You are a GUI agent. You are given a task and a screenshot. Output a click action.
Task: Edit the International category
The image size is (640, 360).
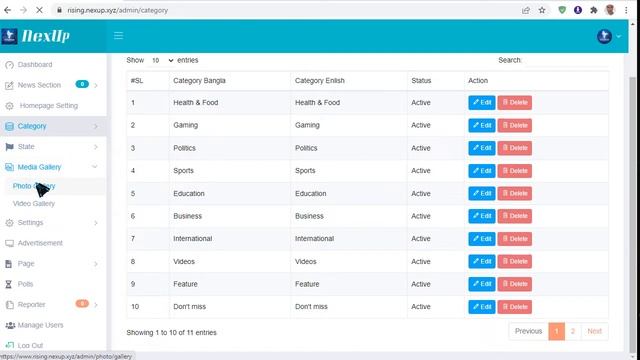tap(482, 239)
